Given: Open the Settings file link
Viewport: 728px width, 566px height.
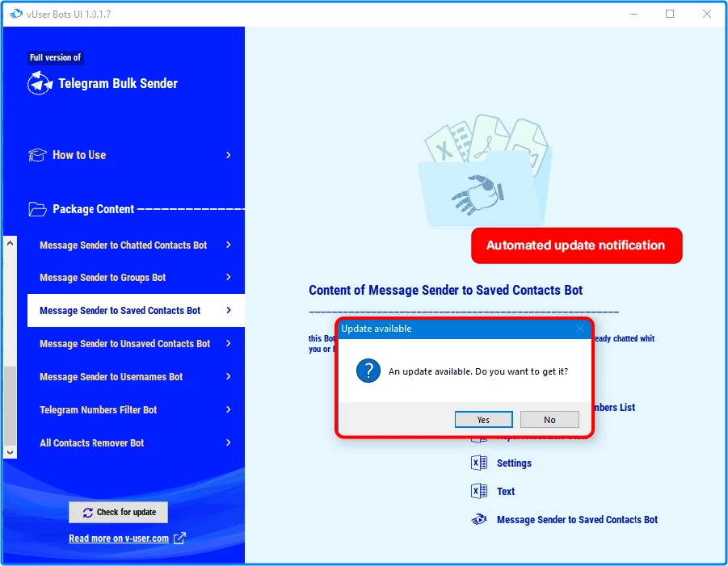Looking at the screenshot, I should click(x=514, y=463).
